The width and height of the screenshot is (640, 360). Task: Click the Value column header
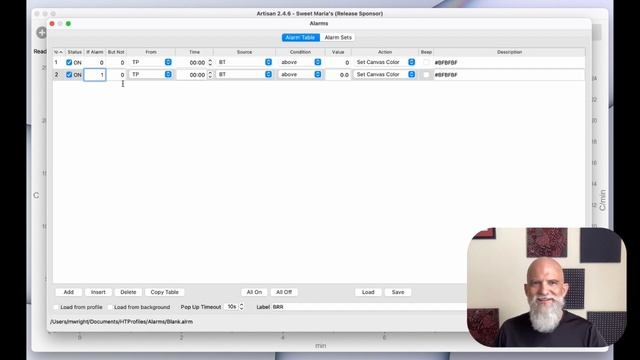(338, 52)
